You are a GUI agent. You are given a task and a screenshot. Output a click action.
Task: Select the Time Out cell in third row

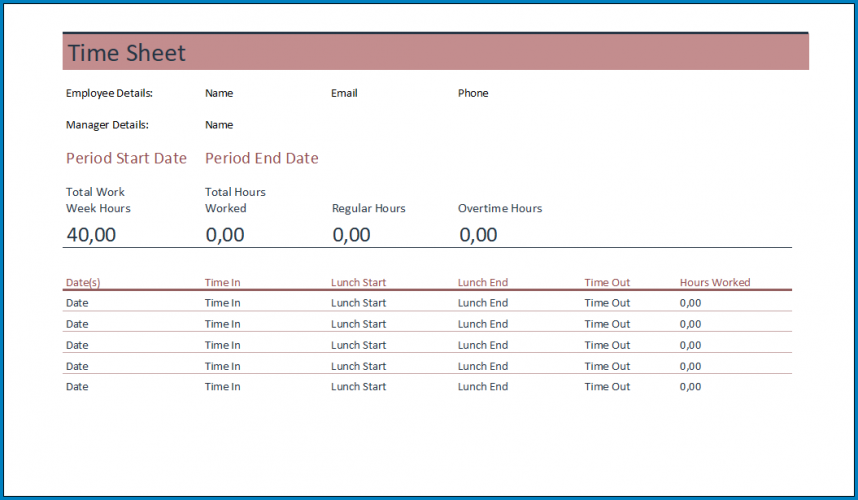pyautogui.click(x=607, y=345)
